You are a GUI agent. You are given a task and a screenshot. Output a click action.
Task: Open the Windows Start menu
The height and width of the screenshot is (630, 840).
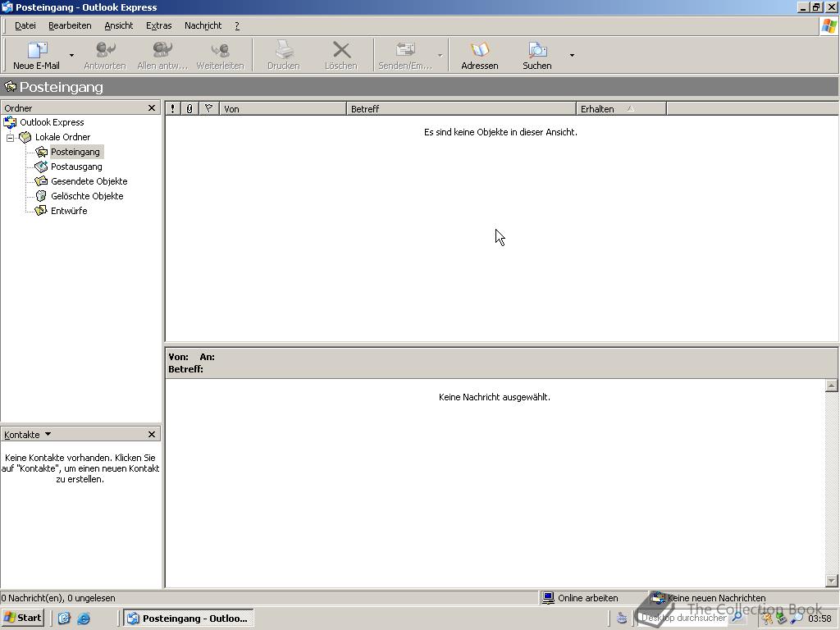point(22,618)
